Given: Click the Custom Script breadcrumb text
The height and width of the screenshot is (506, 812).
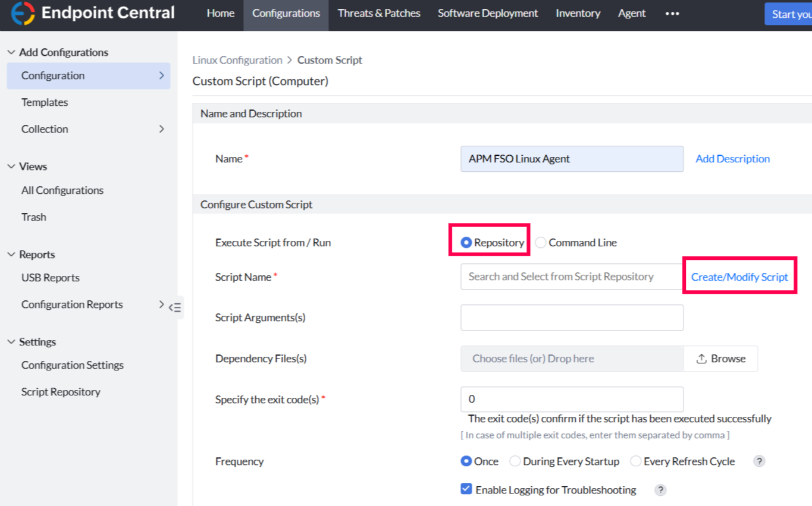Looking at the screenshot, I should (x=330, y=60).
